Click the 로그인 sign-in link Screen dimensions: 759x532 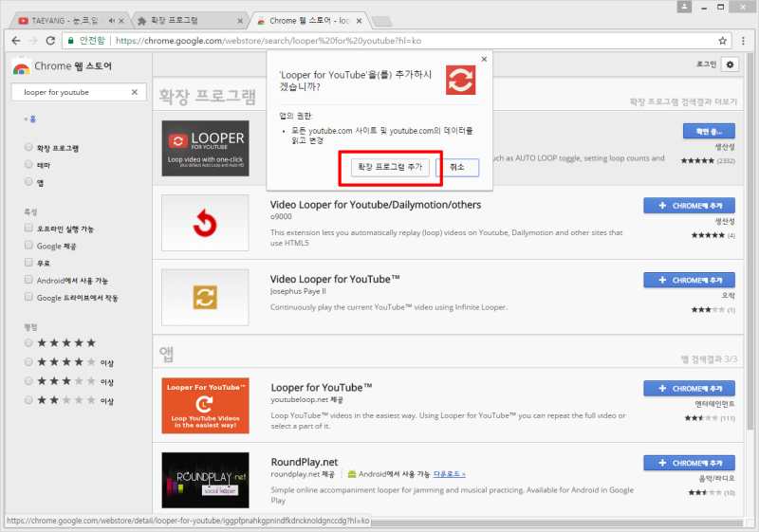pyautogui.click(x=706, y=64)
